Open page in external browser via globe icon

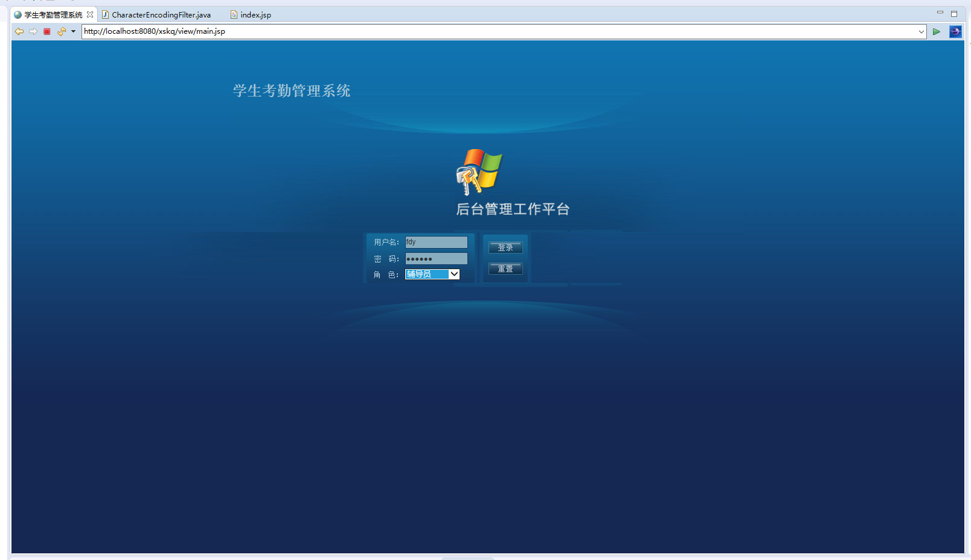click(955, 31)
